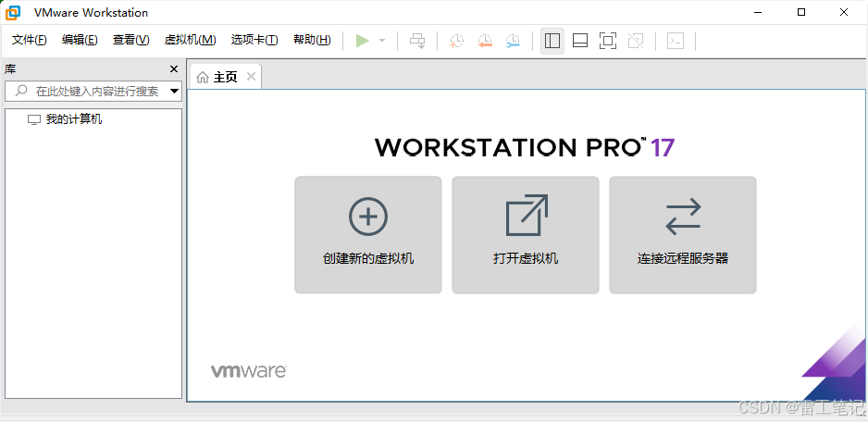Click the VMware Workstation title bar logo
Viewport: 868px width, 422px height.
pyautogui.click(x=13, y=12)
